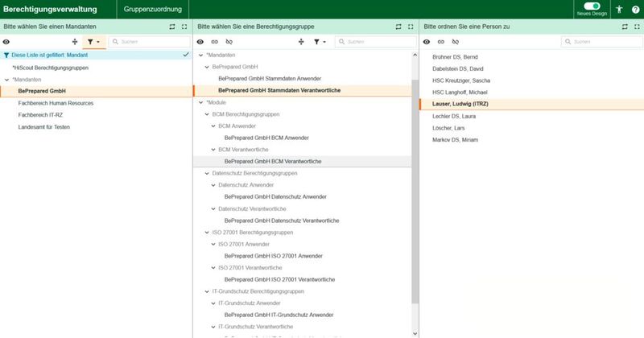Select BePrepared GmbH BCM Anwender
The image size is (644, 338).
pyautogui.click(x=266, y=138)
